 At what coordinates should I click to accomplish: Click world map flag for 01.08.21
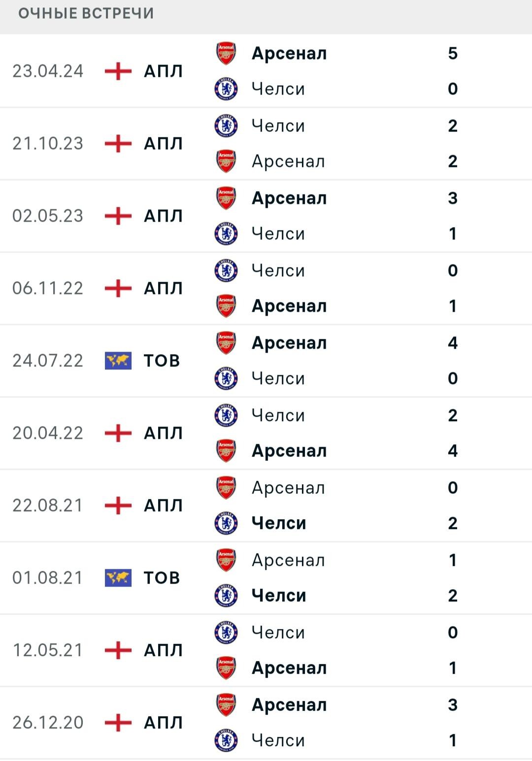[x=118, y=578]
